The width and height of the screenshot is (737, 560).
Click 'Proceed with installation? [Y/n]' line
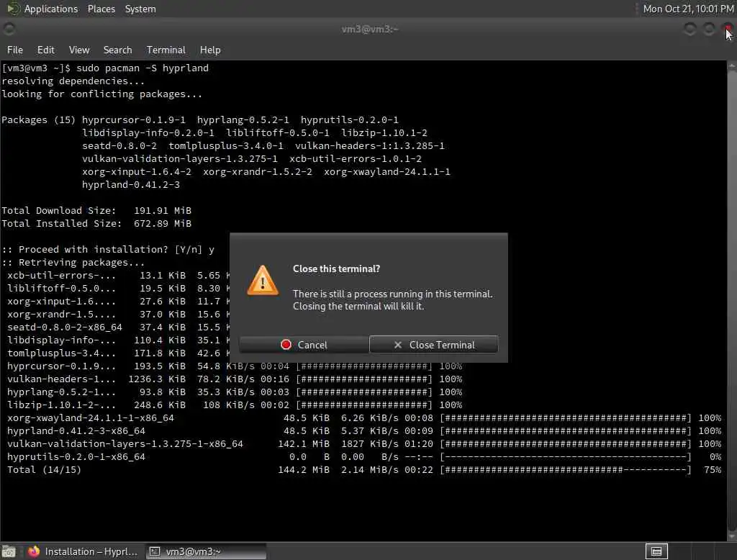[x=108, y=250]
